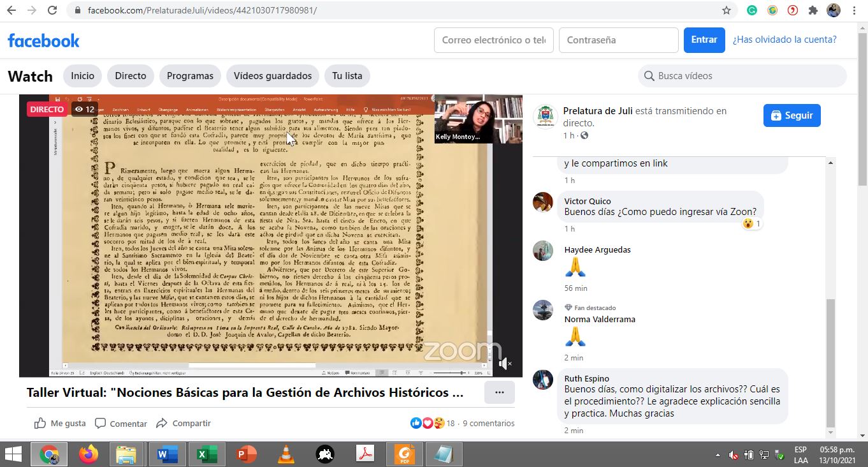Bookmark this page with star icon
Viewport: 868px width, 467px height.
click(726, 10)
